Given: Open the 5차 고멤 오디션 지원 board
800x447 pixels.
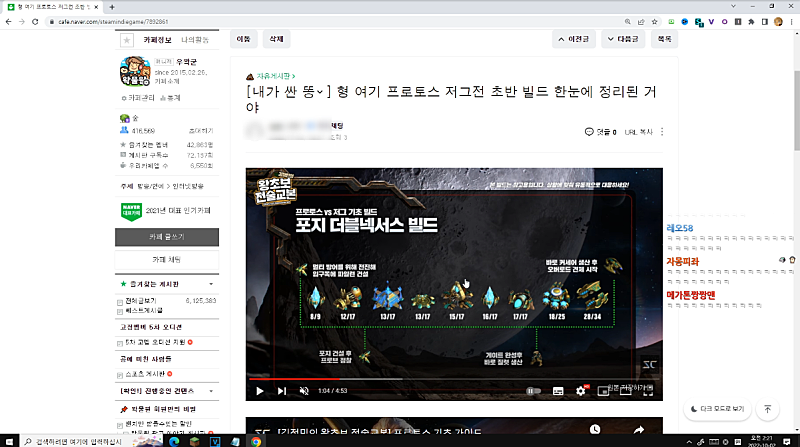Looking at the screenshot, I should pyautogui.click(x=156, y=342).
